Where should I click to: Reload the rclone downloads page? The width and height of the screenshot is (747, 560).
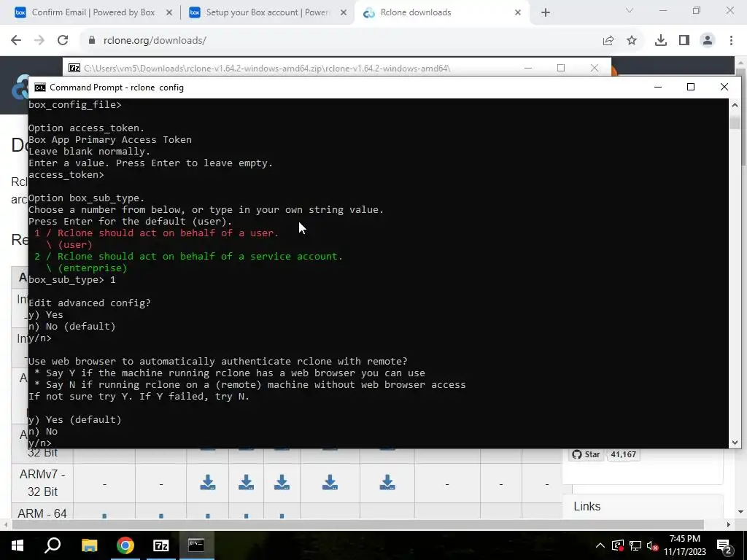pyautogui.click(x=63, y=41)
